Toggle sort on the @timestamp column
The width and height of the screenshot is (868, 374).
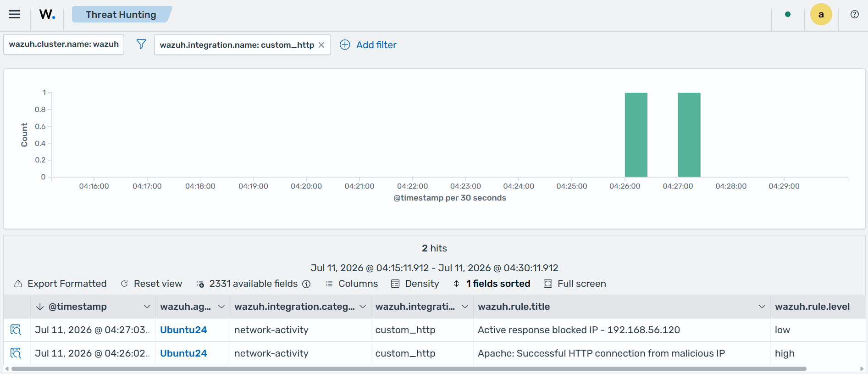coord(77,307)
